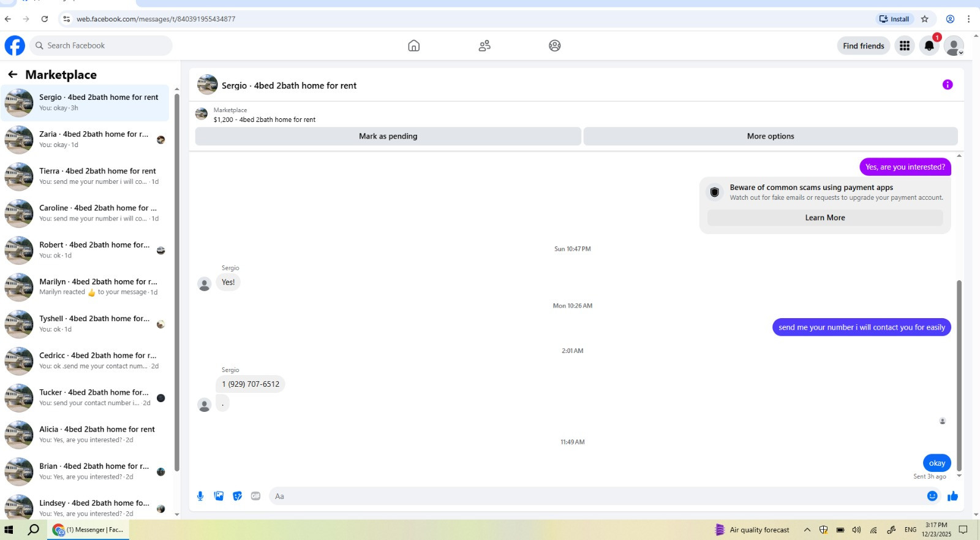Reload the page in the browser

pyautogui.click(x=44, y=19)
